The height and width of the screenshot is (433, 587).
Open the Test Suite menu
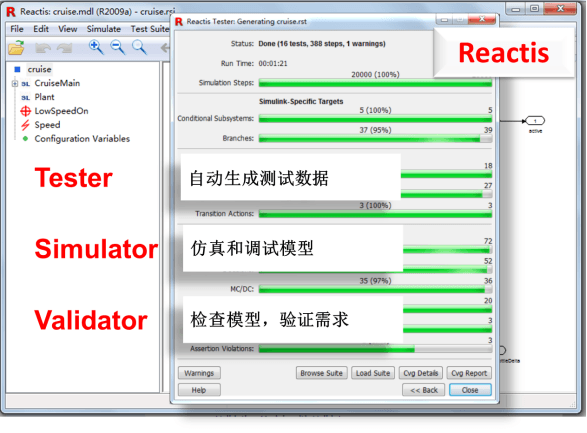click(150, 29)
